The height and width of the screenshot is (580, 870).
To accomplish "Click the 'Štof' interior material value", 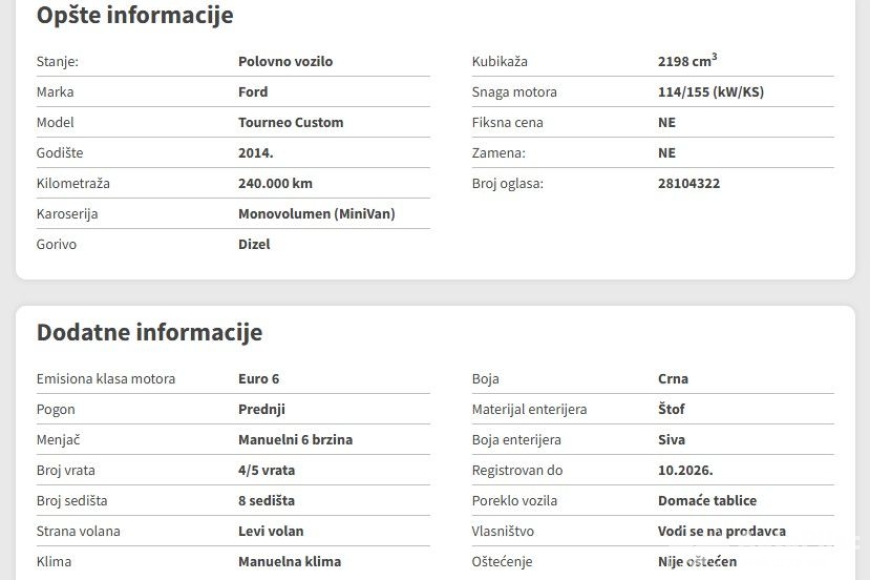I will [671, 409].
